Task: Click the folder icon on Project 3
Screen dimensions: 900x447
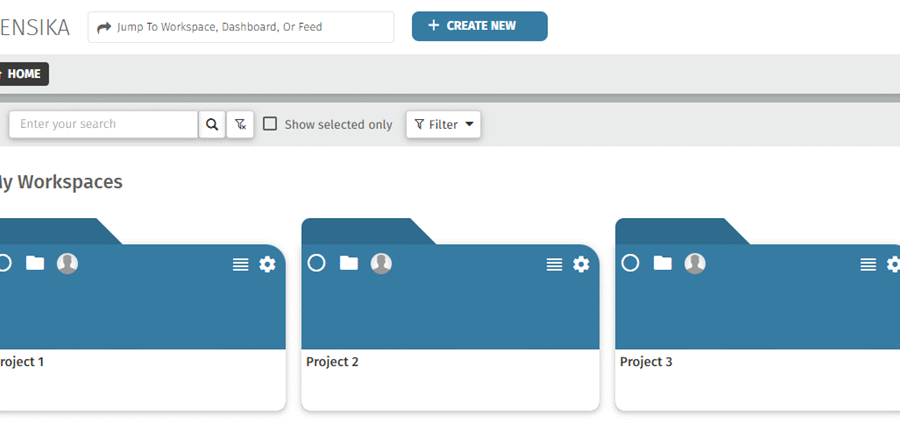Action: click(662, 263)
